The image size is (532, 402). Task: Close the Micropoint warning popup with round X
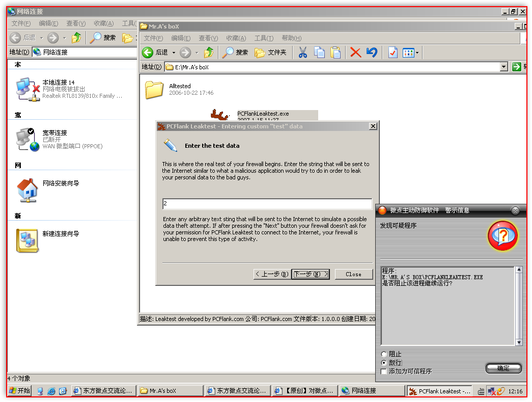pyautogui.click(x=515, y=210)
